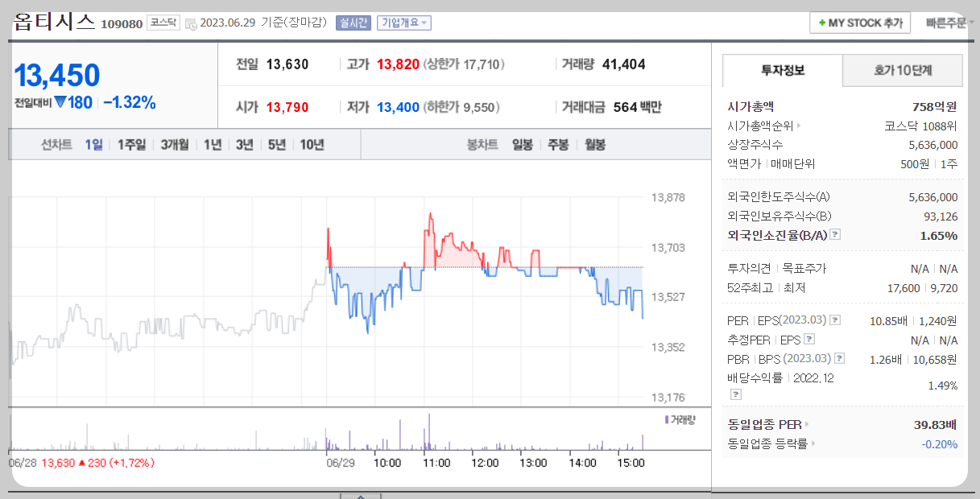Click the 동일업종 등락률 label link
Screen dimensions: 980x499
tap(767, 443)
